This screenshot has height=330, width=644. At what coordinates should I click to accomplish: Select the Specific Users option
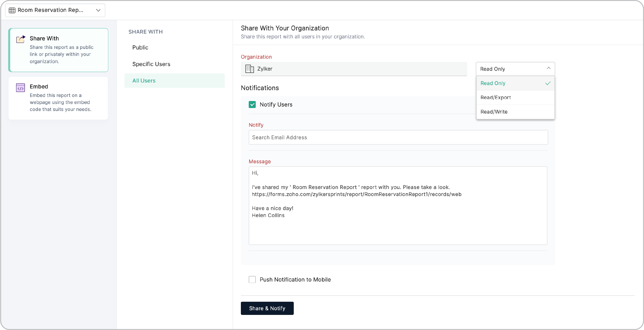pyautogui.click(x=151, y=64)
